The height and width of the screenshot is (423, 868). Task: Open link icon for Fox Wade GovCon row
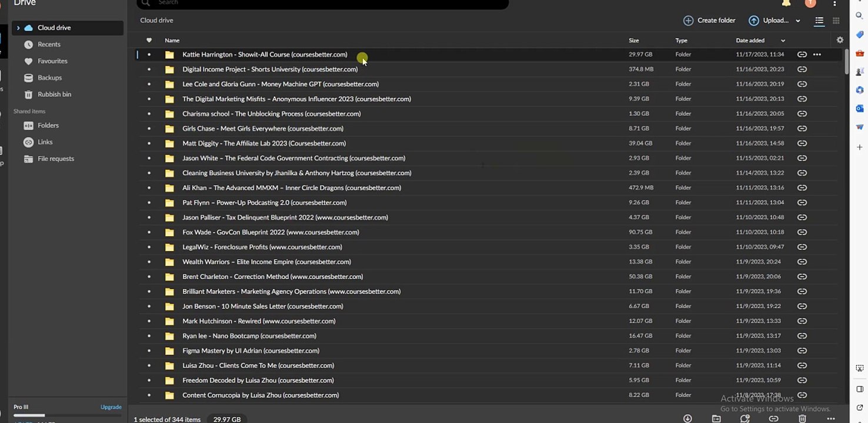802,232
